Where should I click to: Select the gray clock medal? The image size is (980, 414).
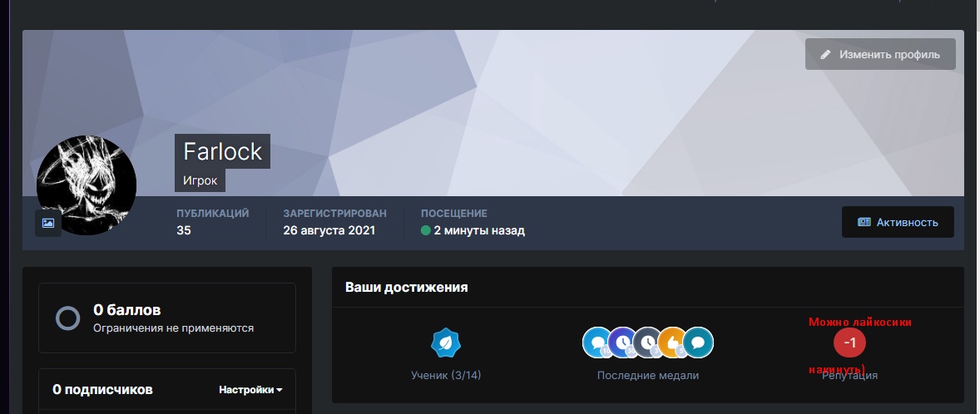click(647, 342)
